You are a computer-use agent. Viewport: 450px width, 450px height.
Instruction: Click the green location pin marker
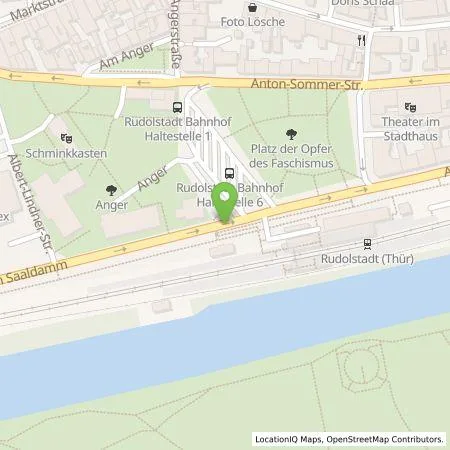225,202
